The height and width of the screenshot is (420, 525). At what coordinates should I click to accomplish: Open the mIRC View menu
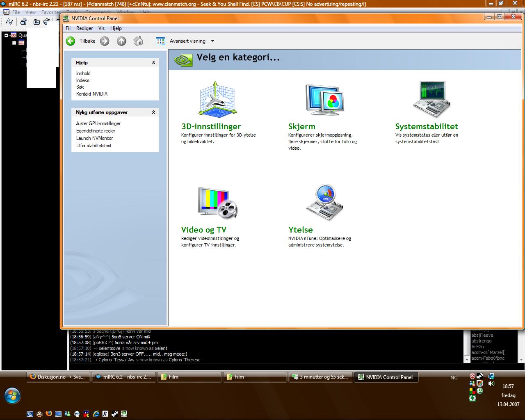tap(30, 12)
